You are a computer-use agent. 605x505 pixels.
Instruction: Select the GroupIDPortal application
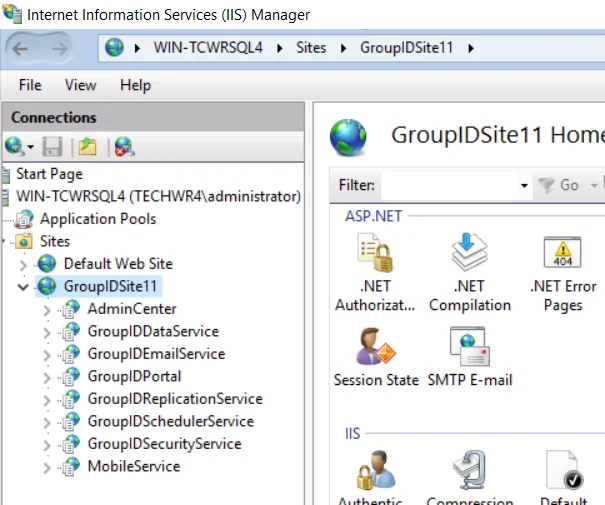134,377
